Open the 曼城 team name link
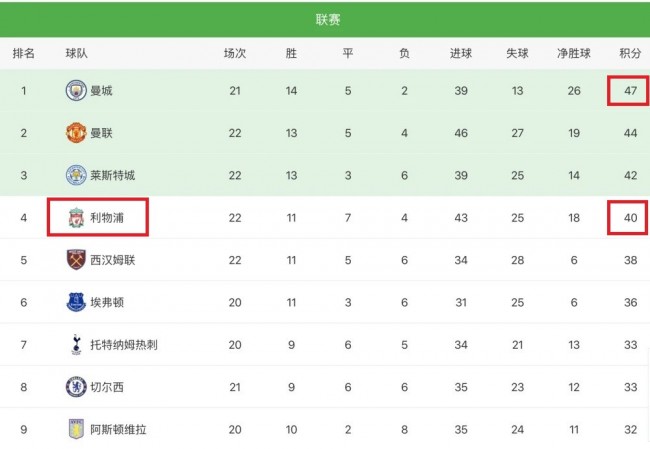This screenshot has width=650, height=449. [102, 90]
